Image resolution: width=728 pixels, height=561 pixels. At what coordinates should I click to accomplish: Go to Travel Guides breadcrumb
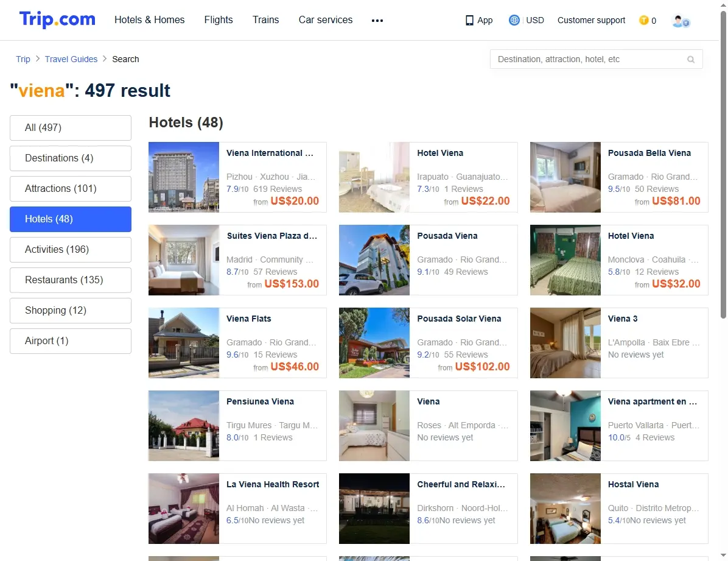pyautogui.click(x=71, y=59)
